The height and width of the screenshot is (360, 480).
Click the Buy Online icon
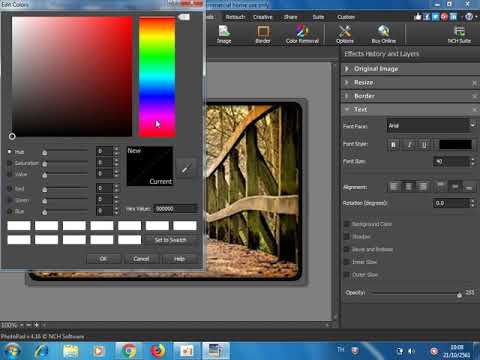384,34
